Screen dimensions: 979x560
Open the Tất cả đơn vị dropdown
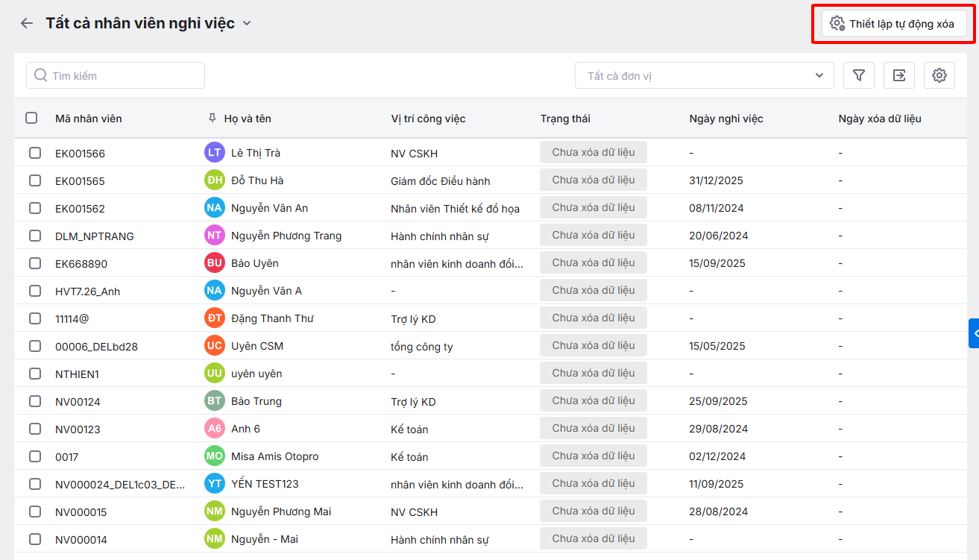coord(704,75)
